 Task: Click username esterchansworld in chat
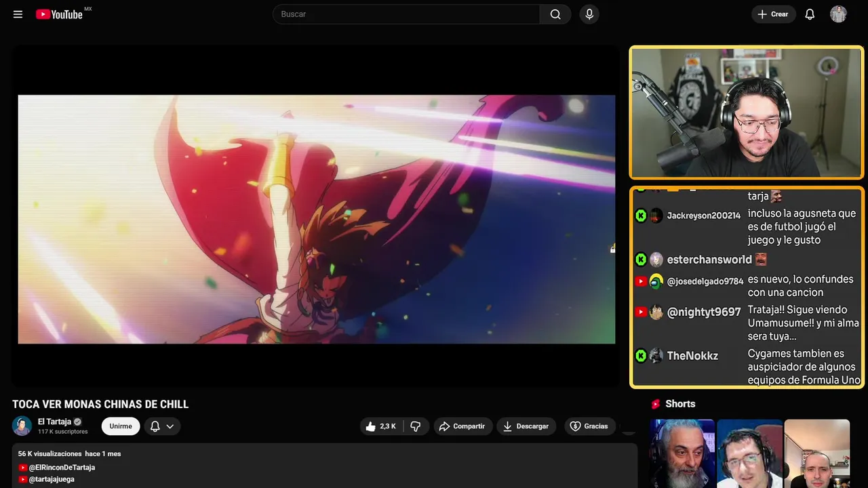click(x=709, y=260)
